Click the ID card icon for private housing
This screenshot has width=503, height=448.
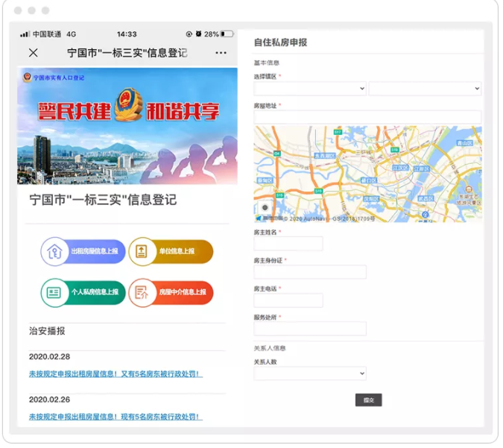pyautogui.click(x=54, y=292)
